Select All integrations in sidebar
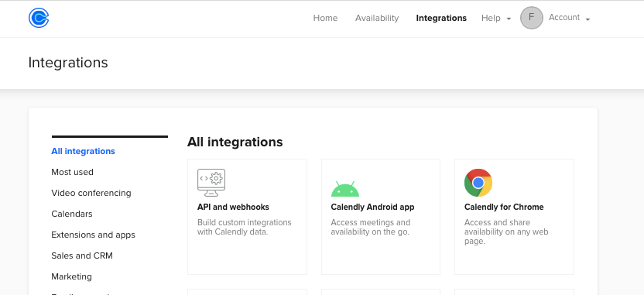 click(x=83, y=151)
